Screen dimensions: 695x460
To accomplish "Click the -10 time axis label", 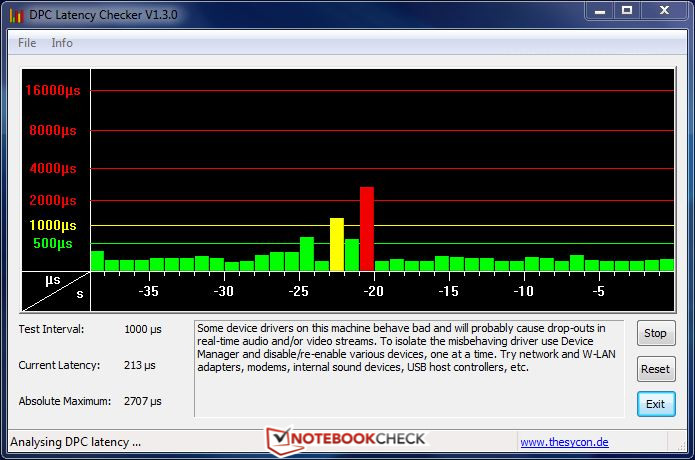I will [523, 292].
